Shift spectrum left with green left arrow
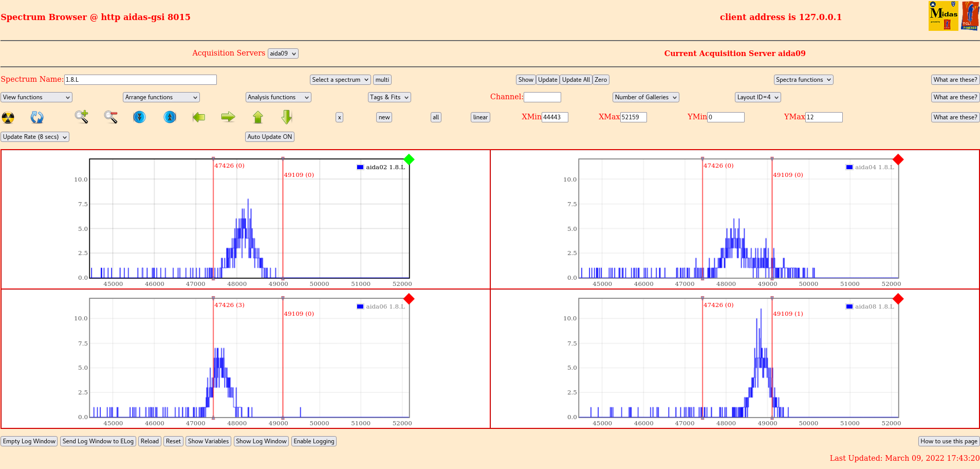Screen dimensions: 980x469 click(x=199, y=117)
